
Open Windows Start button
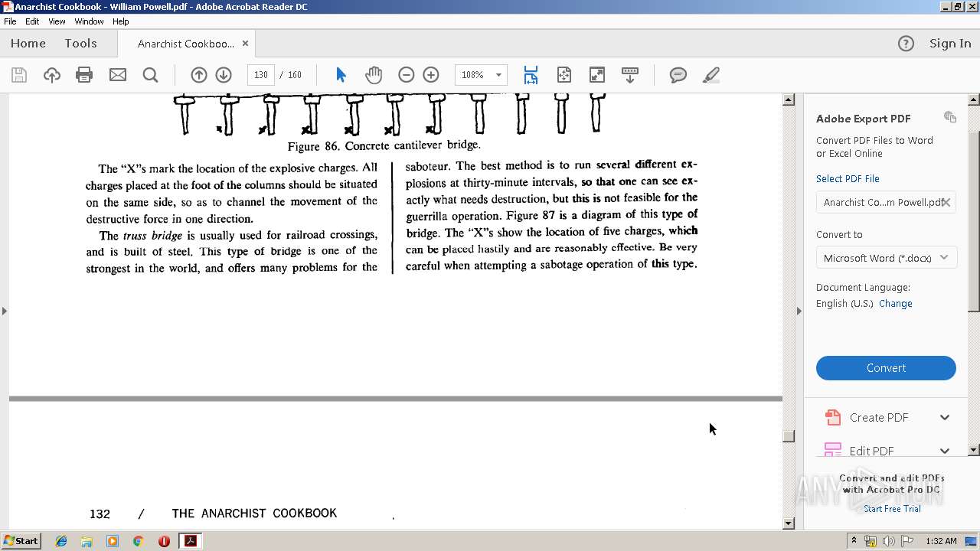[x=21, y=540]
